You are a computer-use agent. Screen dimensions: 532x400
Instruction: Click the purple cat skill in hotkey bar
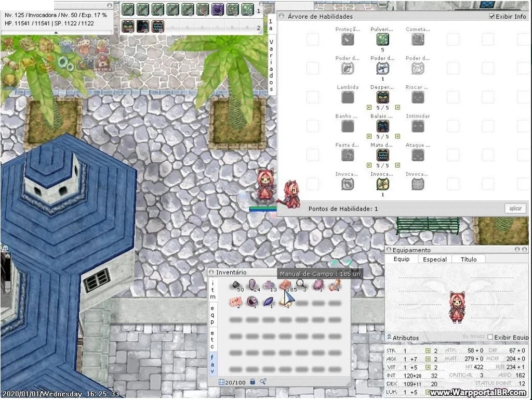point(218,9)
